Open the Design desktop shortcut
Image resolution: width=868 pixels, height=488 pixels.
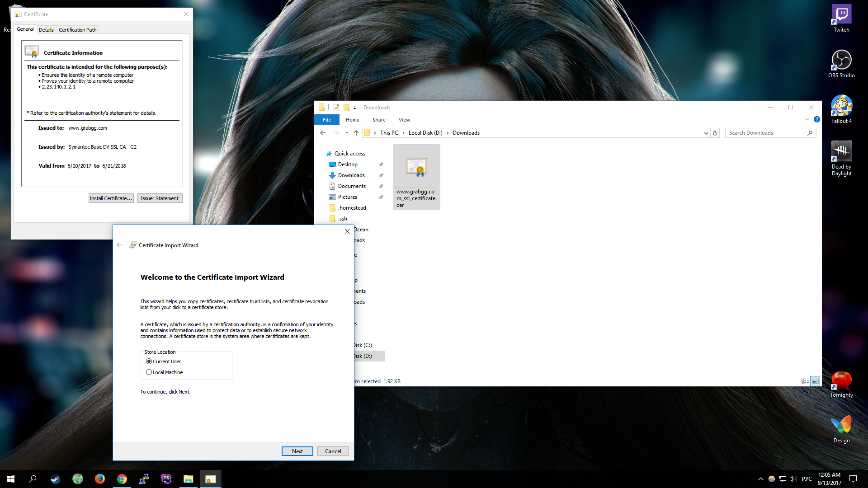(841, 429)
